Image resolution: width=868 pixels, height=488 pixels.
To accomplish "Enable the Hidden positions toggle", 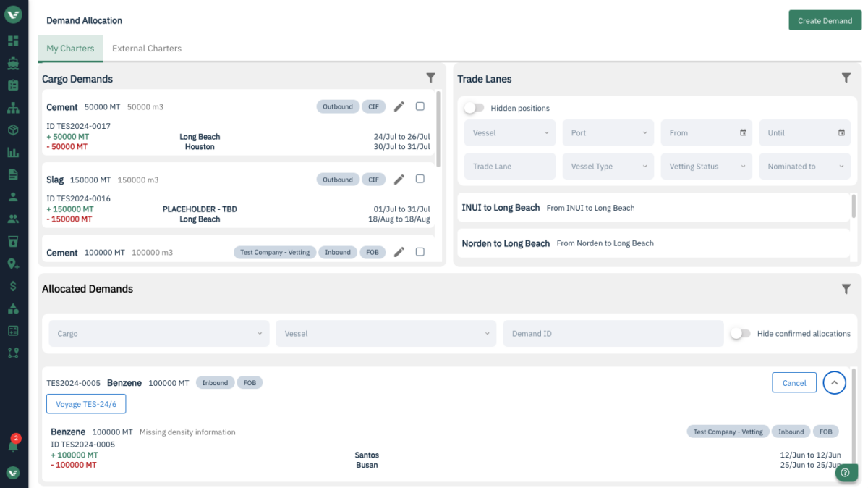I will click(x=474, y=108).
